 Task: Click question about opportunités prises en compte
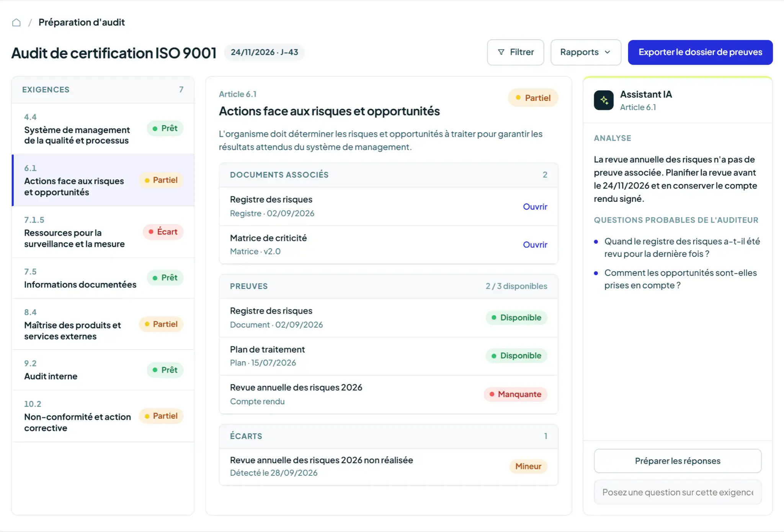tap(680, 279)
